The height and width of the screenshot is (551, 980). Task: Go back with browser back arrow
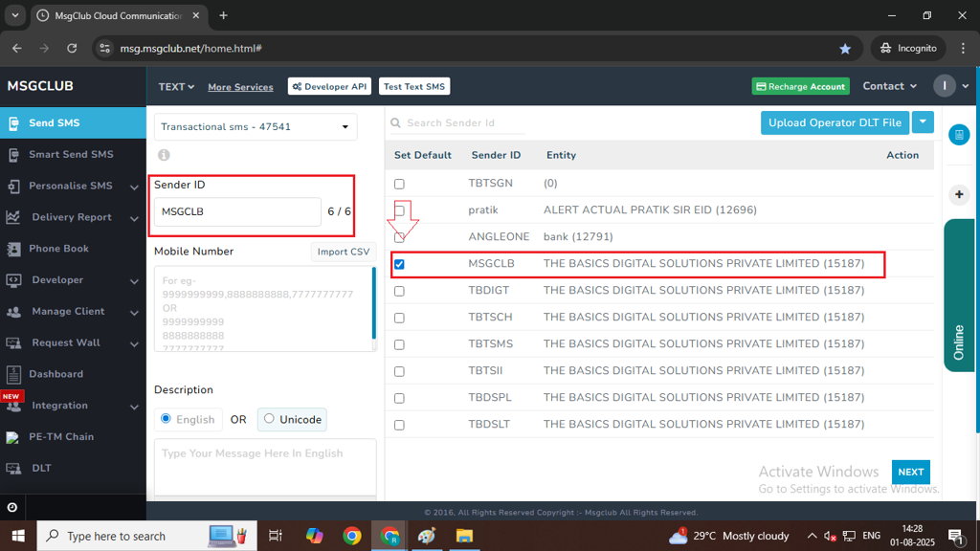[17, 48]
